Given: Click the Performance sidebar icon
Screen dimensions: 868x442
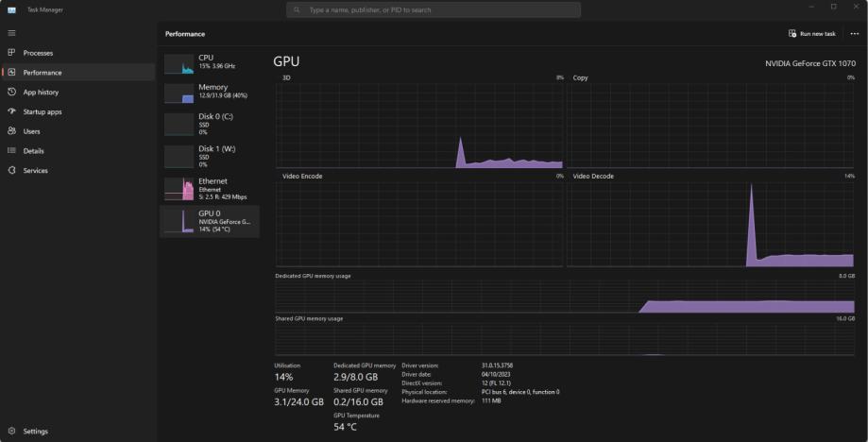Looking at the screenshot, I should [11, 73].
